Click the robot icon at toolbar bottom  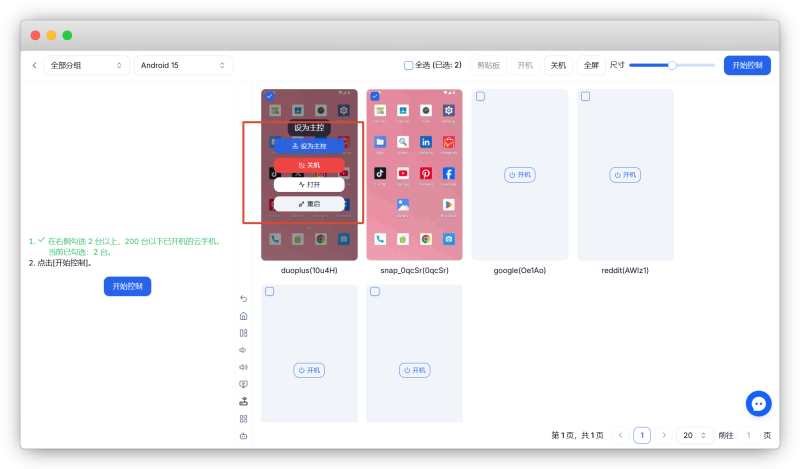pos(243,436)
